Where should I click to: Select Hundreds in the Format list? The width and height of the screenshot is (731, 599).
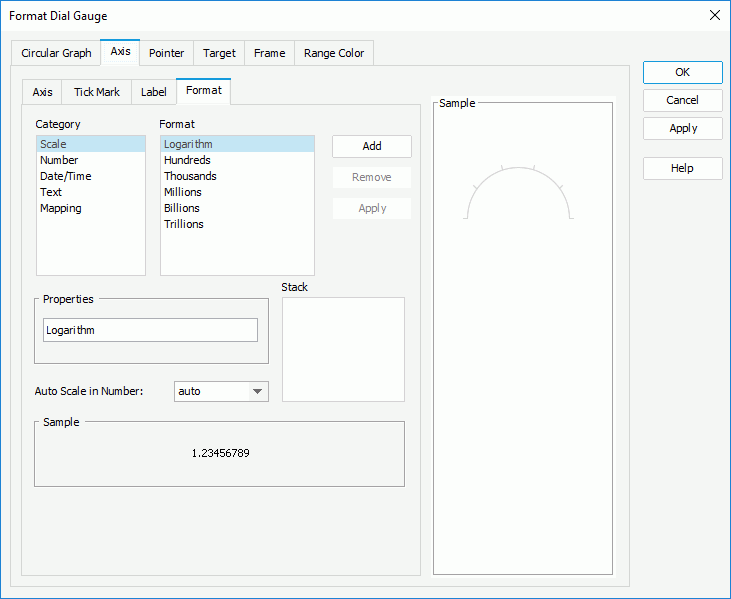[x=237, y=160]
